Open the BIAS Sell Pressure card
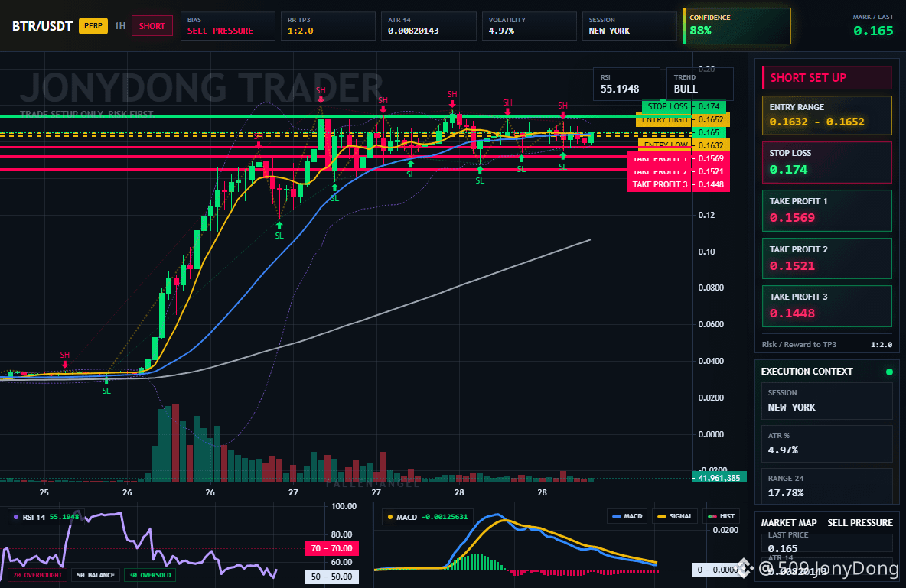Screen dimensions: 906x588 (228, 26)
